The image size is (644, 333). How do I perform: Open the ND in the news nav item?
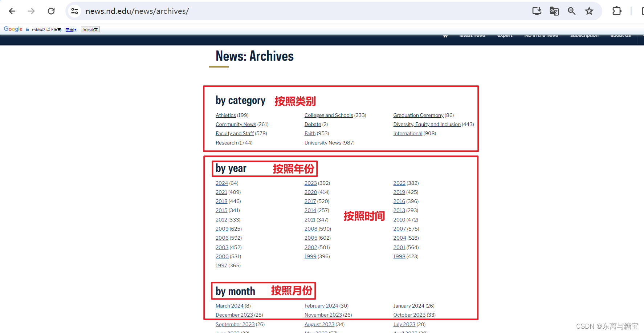tap(541, 36)
